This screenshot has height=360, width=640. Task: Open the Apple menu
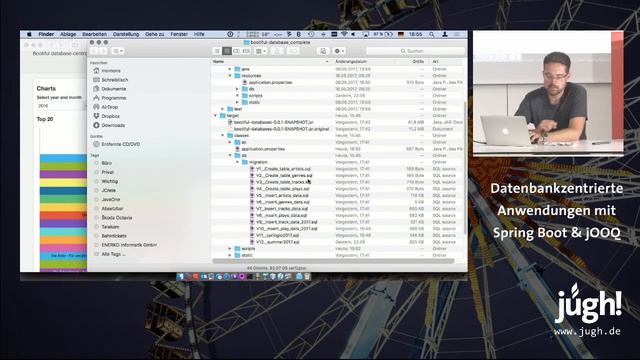[x=29, y=34]
